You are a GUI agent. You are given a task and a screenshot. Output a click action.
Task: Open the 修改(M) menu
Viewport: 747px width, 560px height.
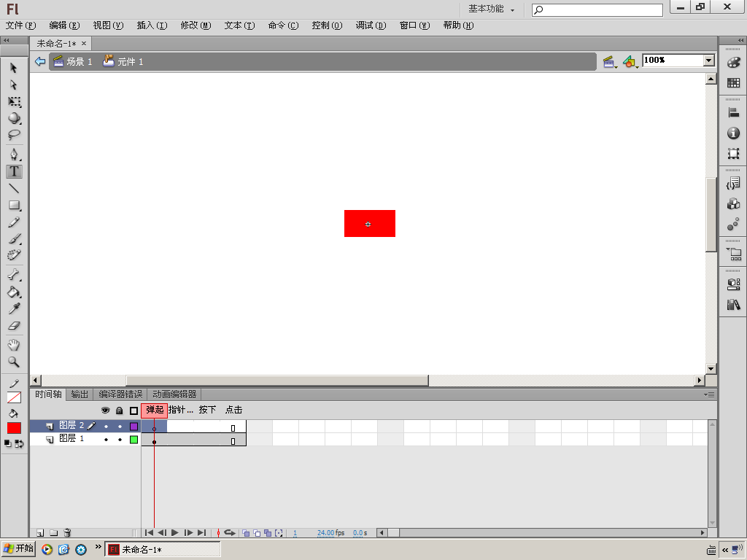[x=196, y=26]
